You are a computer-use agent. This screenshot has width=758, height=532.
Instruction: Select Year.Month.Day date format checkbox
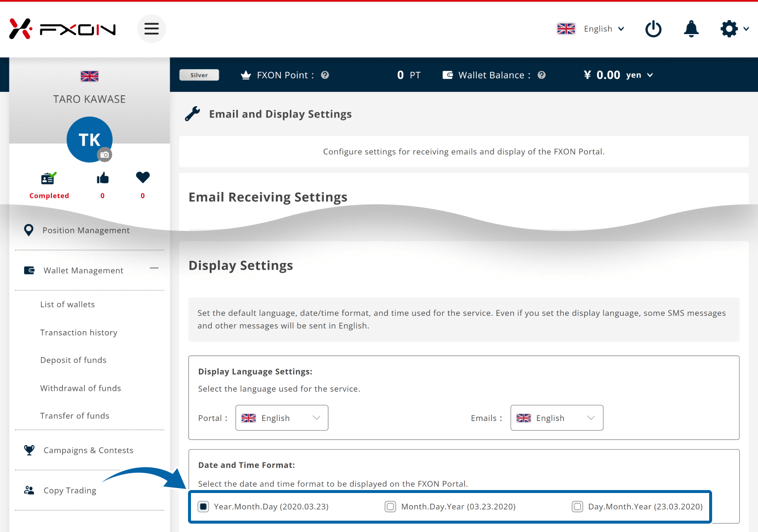pos(203,506)
